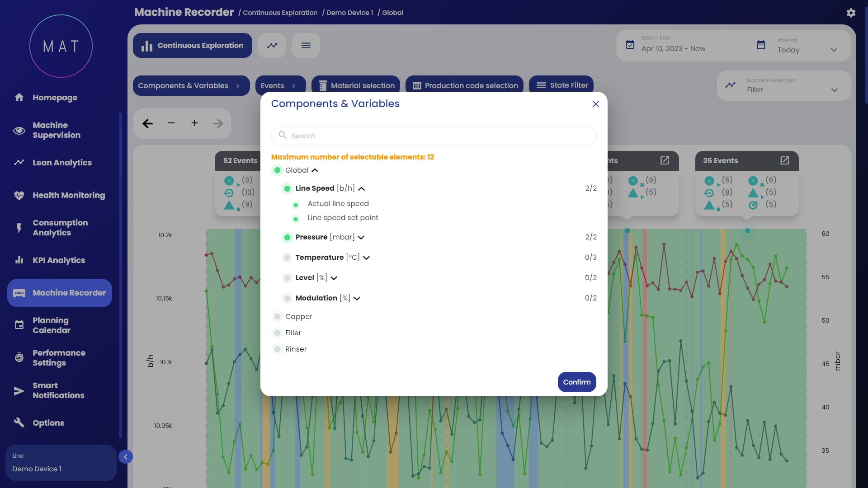Expand the Level [%] variable group
The image size is (868, 488).
click(x=334, y=278)
